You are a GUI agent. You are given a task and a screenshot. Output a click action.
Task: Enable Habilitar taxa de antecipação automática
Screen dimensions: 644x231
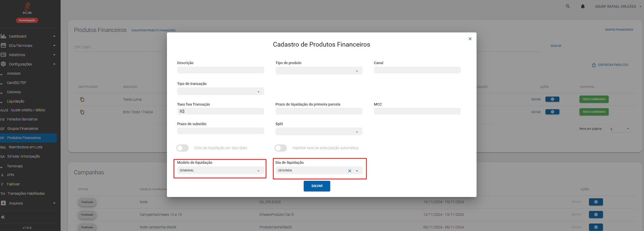coord(281,148)
